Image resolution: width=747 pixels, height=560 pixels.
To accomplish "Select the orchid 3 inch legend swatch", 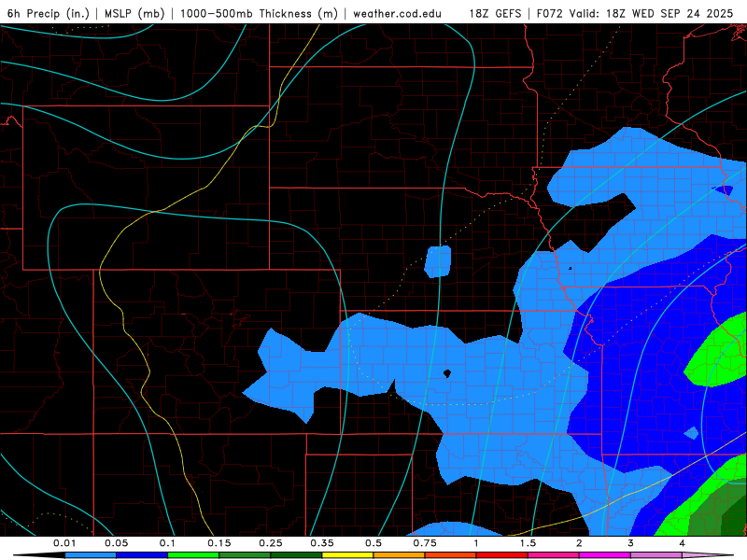I will (x=656, y=555).
